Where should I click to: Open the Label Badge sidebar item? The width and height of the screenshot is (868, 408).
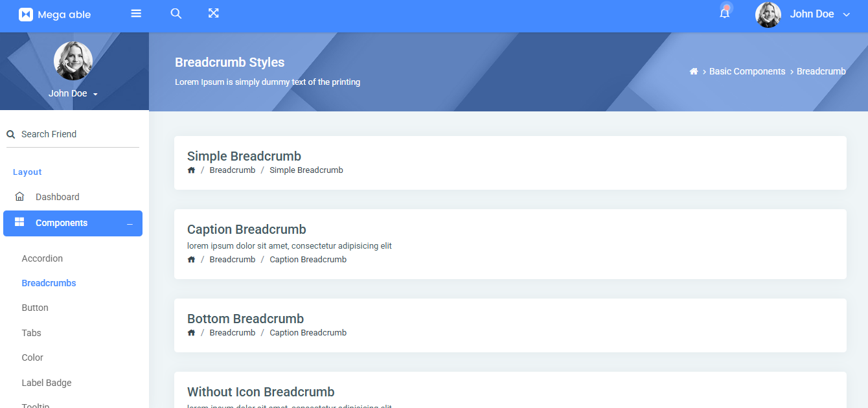(x=47, y=383)
